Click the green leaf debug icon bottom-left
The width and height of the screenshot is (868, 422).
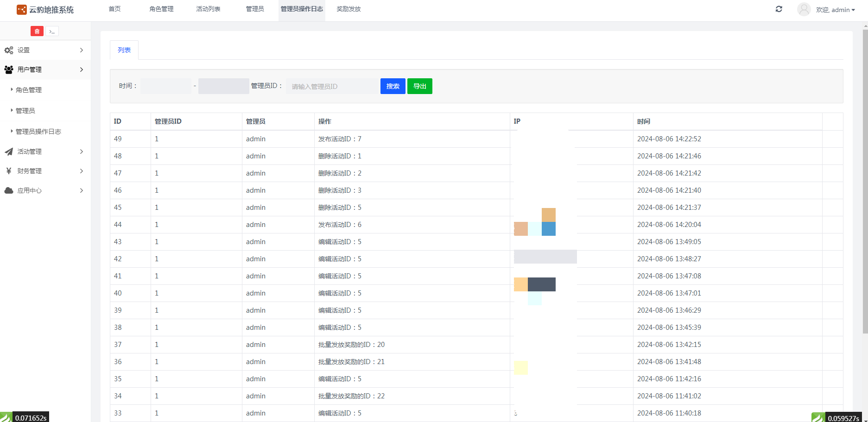coord(6,417)
